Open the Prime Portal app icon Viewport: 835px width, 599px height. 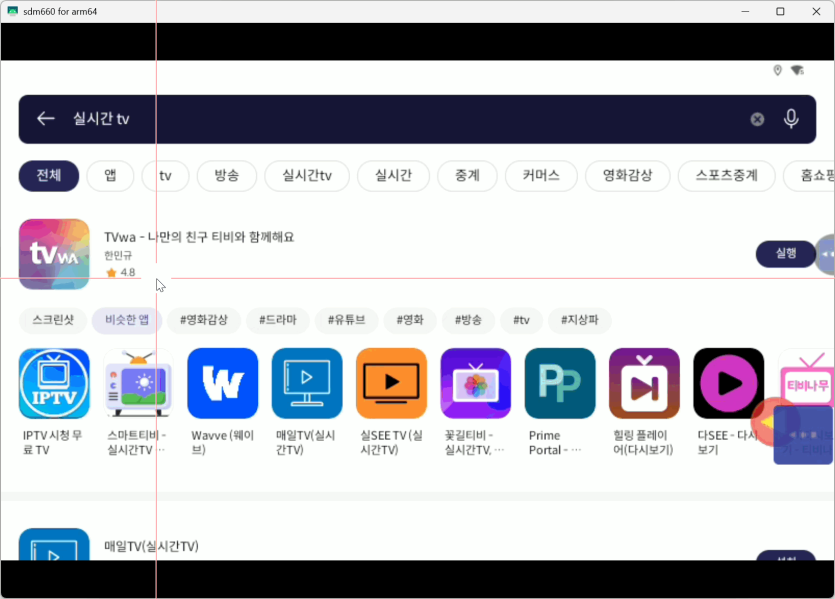pyautogui.click(x=560, y=383)
